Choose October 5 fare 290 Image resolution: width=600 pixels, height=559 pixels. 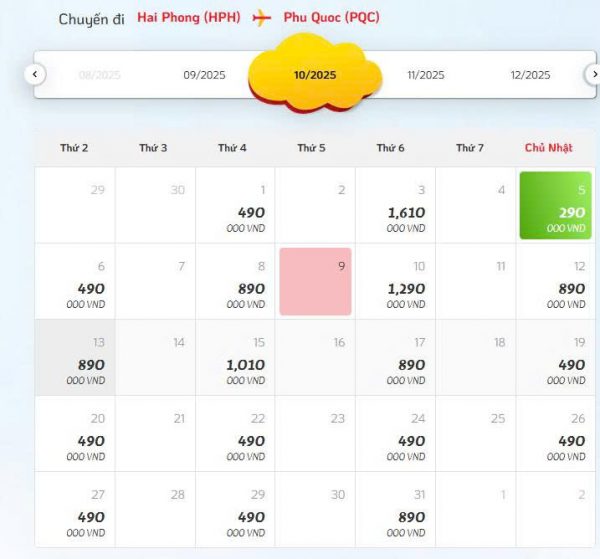556,205
